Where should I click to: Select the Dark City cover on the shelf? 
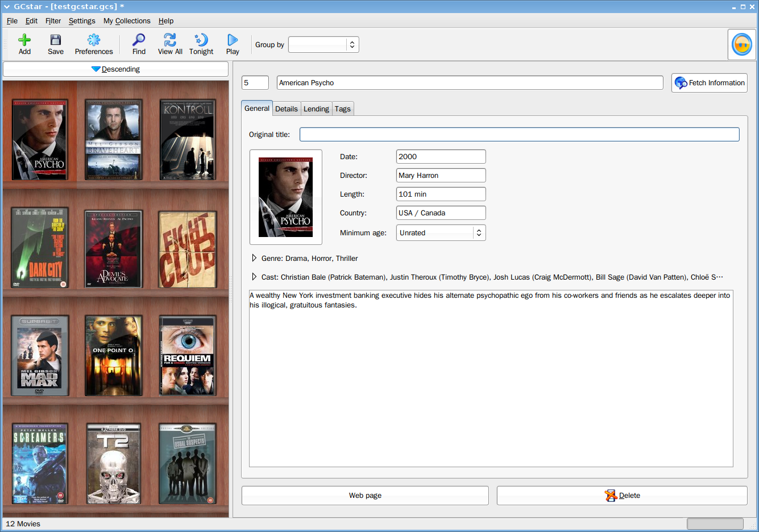(40, 248)
